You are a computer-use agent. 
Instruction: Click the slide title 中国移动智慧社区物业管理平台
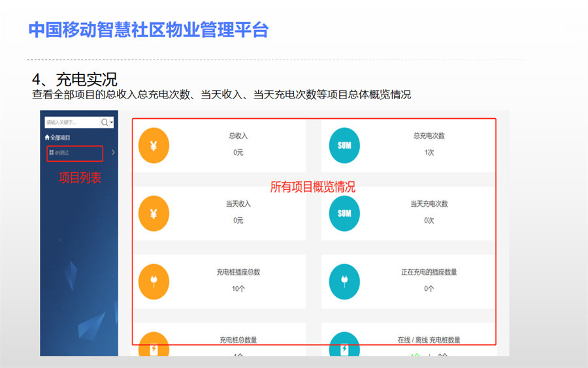click(x=148, y=30)
